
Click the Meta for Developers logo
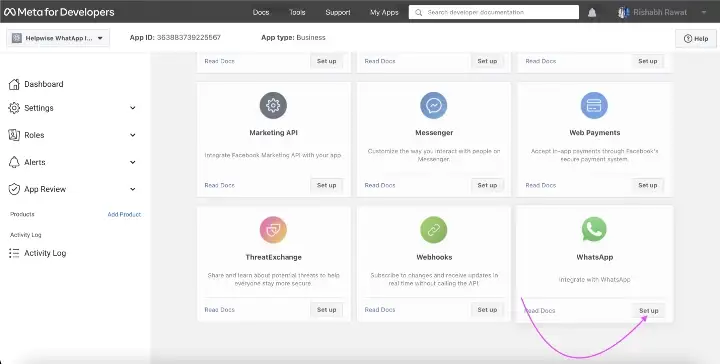click(59, 12)
